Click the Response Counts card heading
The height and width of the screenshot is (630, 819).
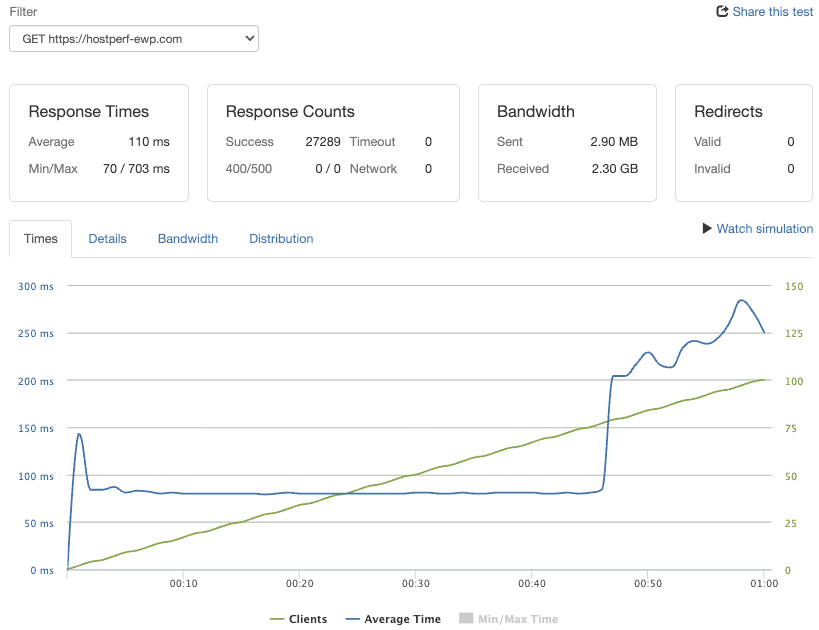click(x=290, y=111)
